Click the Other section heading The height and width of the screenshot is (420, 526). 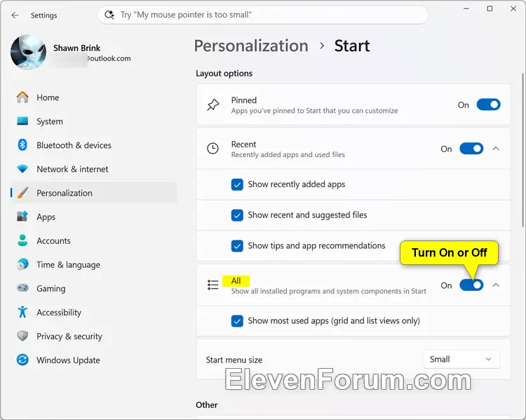click(x=207, y=405)
